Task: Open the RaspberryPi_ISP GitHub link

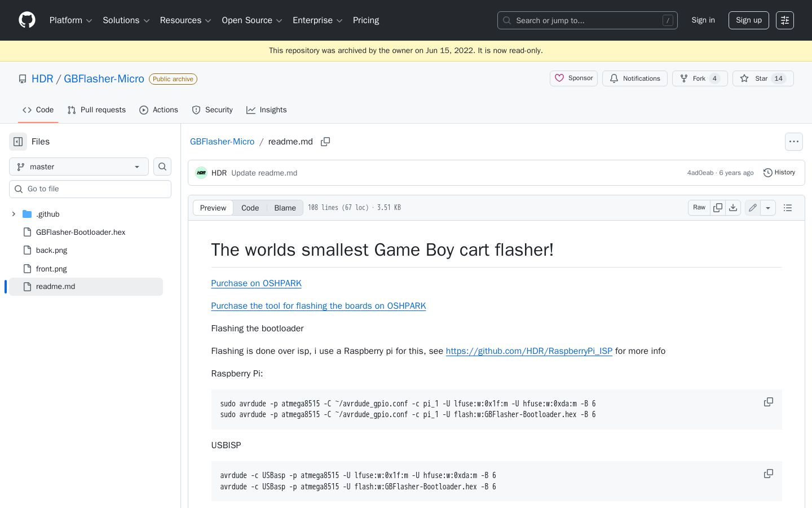Action: (x=529, y=351)
